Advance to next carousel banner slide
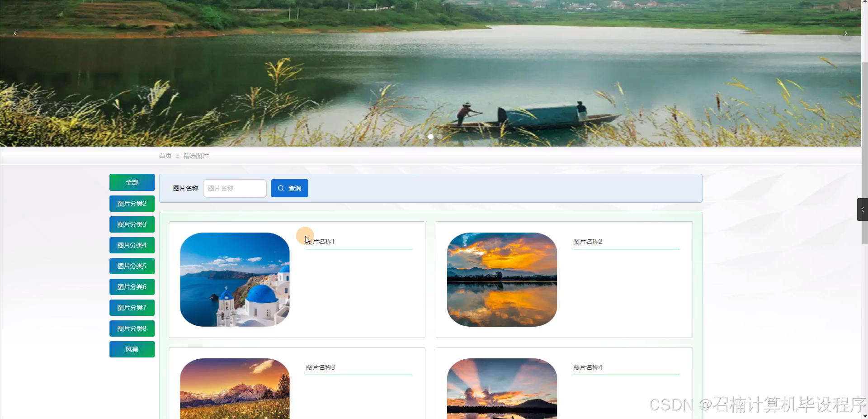Image resolution: width=868 pixels, height=419 pixels. click(x=845, y=33)
